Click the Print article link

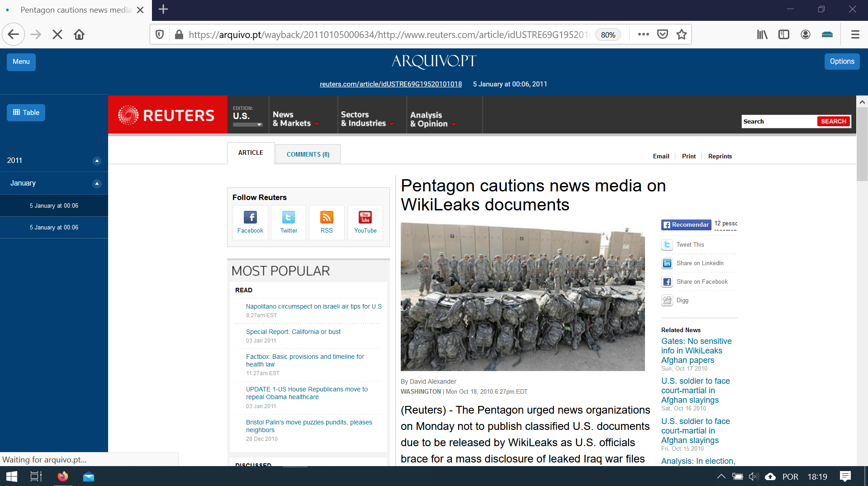[x=688, y=156]
